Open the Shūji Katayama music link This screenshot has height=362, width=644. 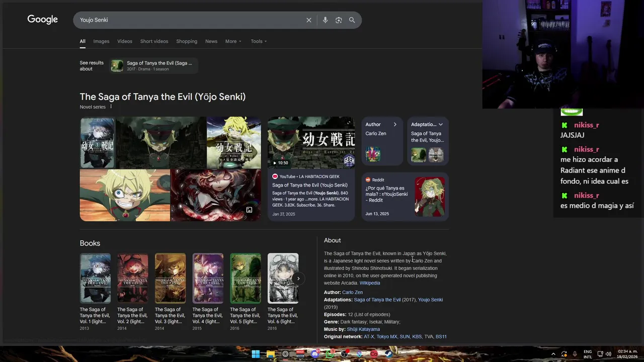coord(363,329)
